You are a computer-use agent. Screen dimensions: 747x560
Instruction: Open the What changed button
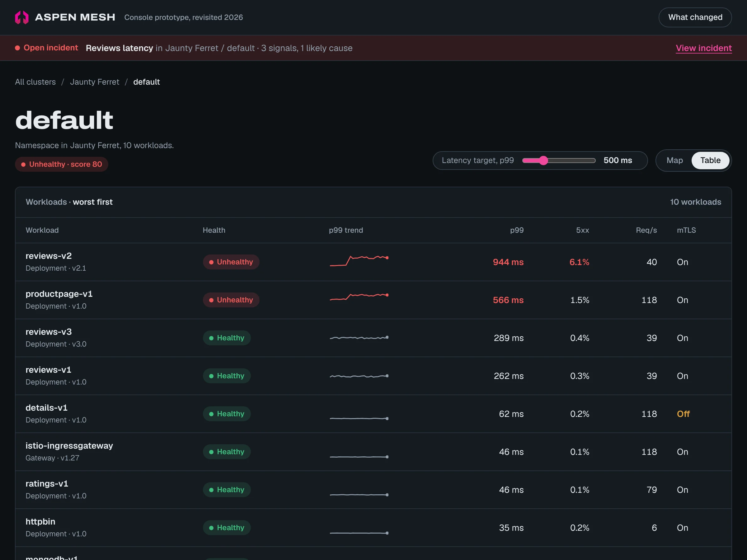pos(695,17)
